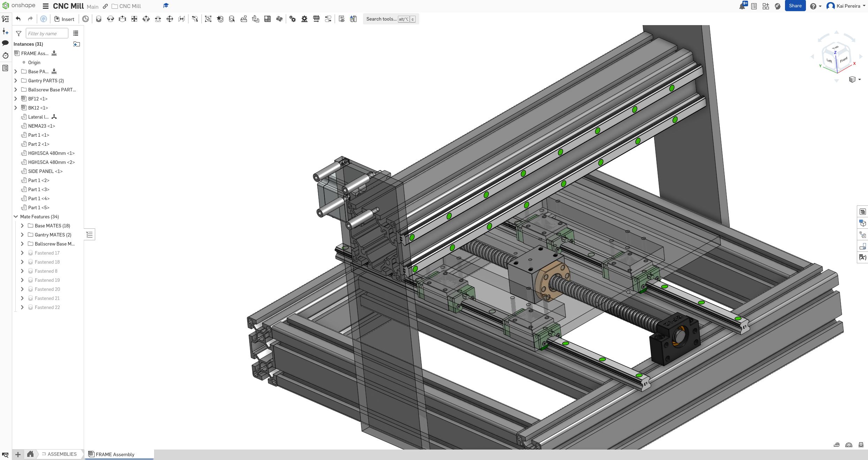Select the Revolute mate tool
Screen dimensions: 868x460
click(111, 19)
